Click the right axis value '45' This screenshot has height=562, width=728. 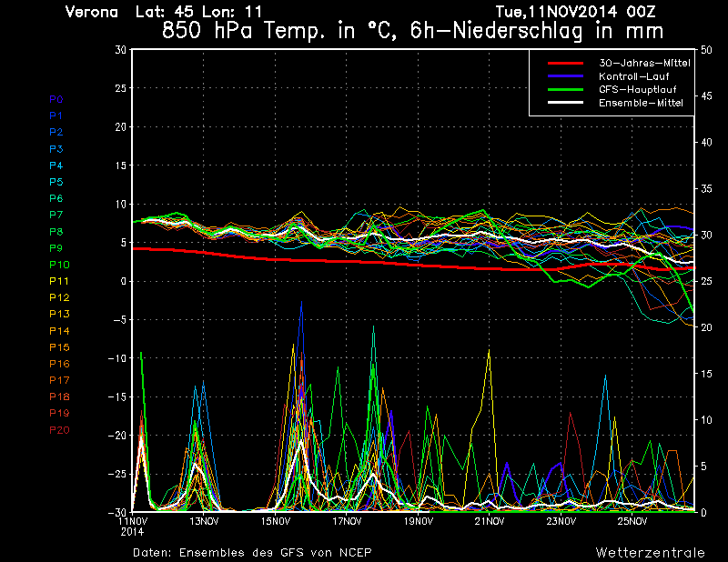(x=706, y=96)
